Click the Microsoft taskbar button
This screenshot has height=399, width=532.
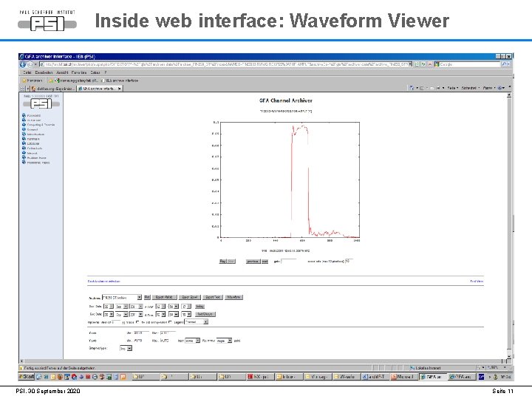[x=403, y=377]
